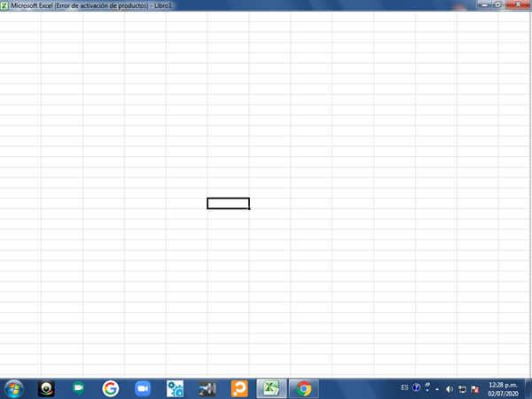The height and width of the screenshot is (399, 532).
Task: Click the blue help icon in tray
Action: coord(417,387)
